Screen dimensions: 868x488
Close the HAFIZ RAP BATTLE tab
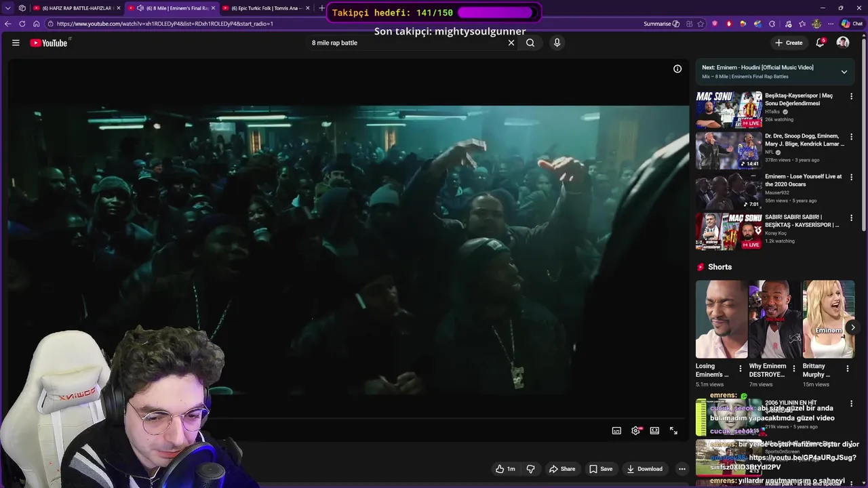coord(119,8)
